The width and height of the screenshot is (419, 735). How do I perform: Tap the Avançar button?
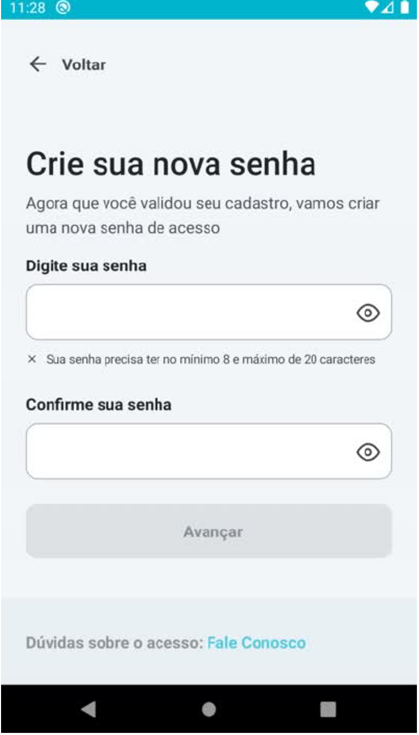coord(209,531)
